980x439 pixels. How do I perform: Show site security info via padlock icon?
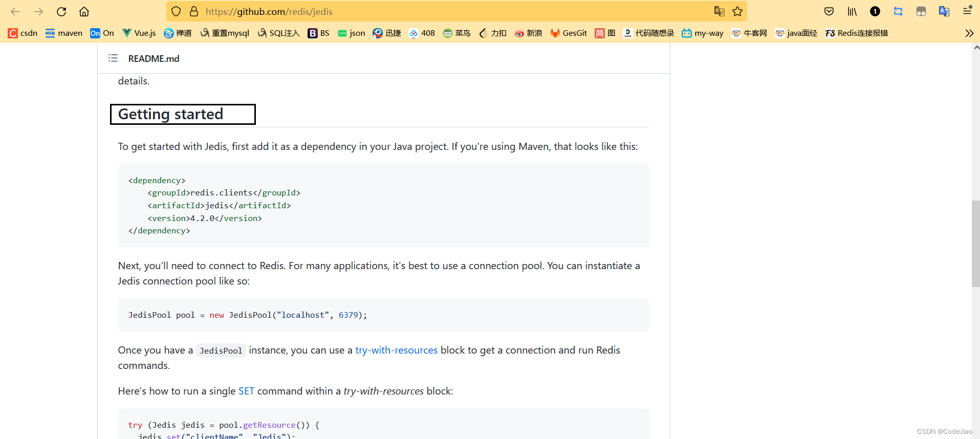click(194, 11)
